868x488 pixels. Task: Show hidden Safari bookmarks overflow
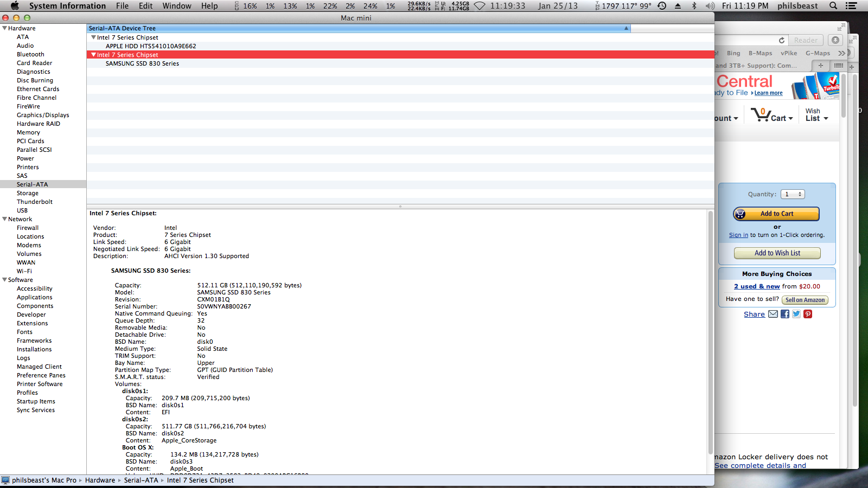841,53
